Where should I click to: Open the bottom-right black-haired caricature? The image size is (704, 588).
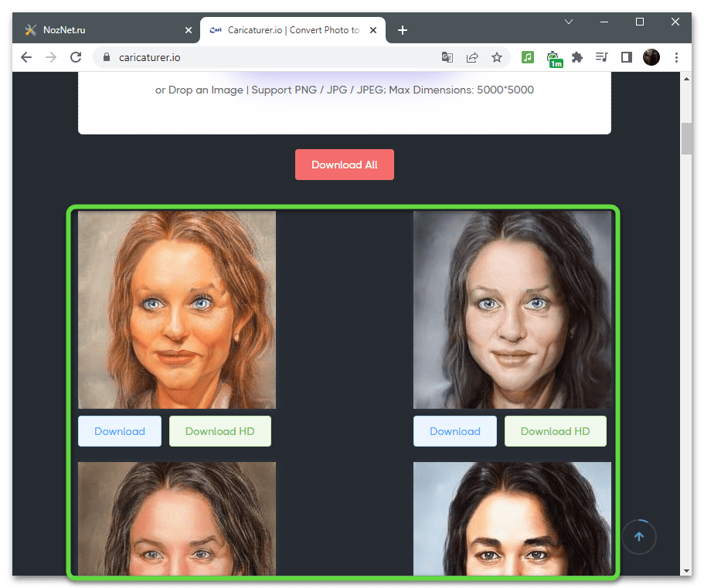point(512,518)
